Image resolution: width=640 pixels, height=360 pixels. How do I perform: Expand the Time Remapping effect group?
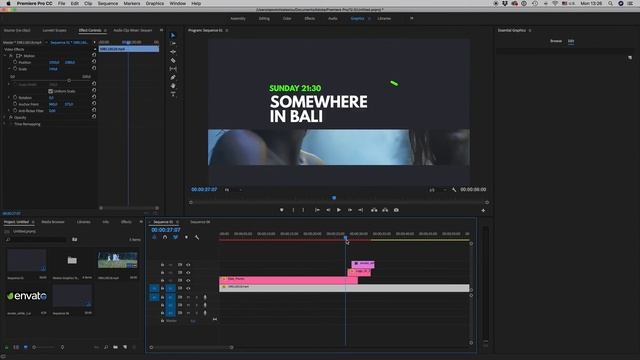point(4,124)
